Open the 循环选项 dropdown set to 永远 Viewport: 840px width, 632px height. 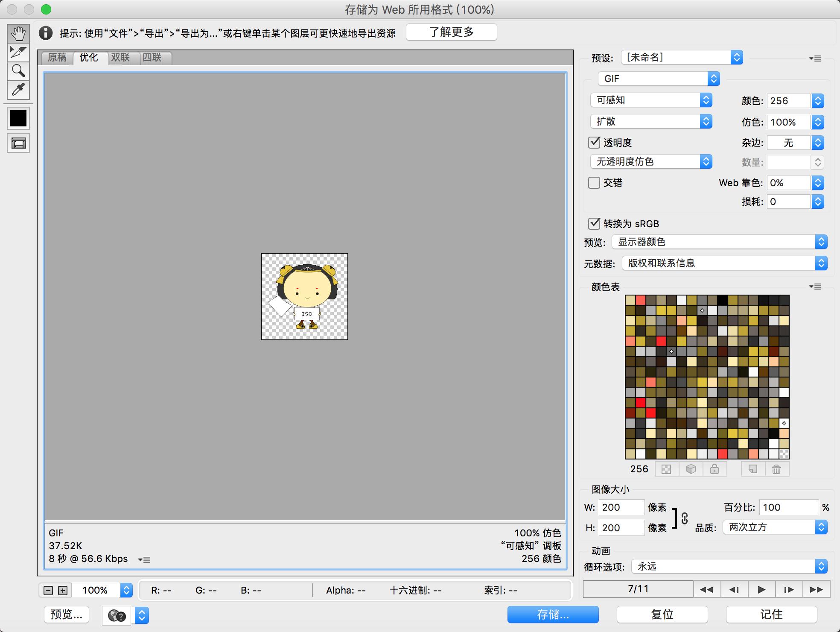(729, 567)
